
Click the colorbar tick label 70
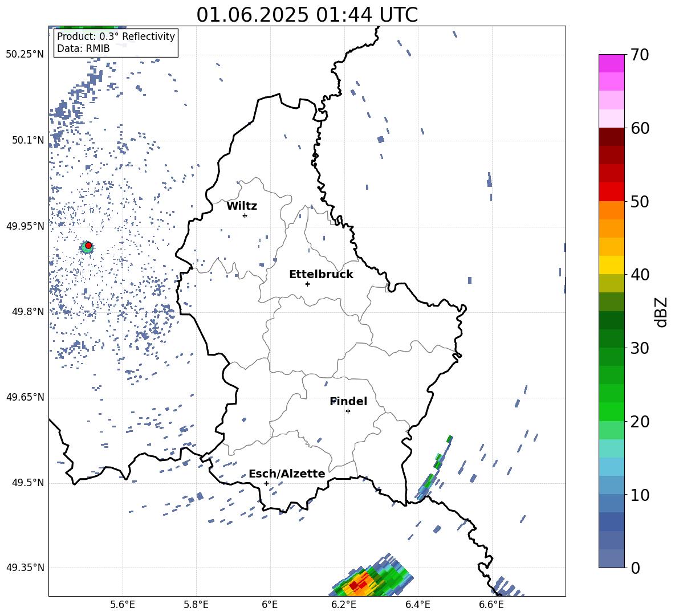pos(640,55)
